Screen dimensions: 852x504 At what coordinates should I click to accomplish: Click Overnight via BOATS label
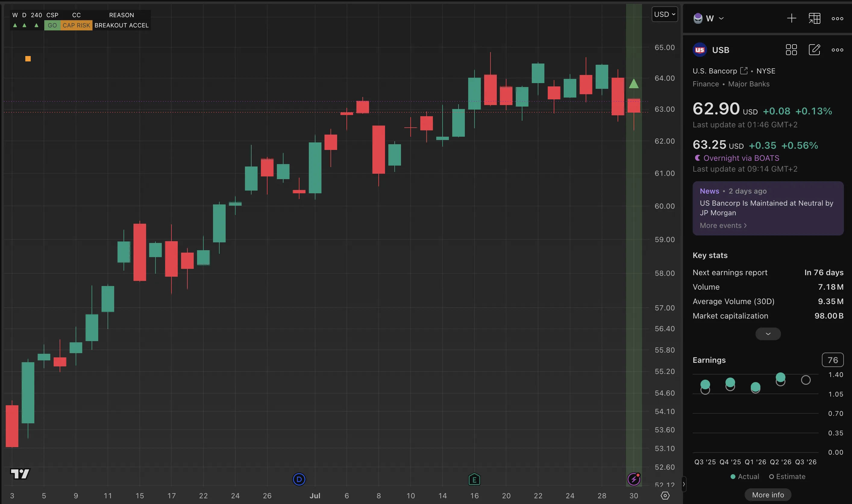[x=741, y=158]
